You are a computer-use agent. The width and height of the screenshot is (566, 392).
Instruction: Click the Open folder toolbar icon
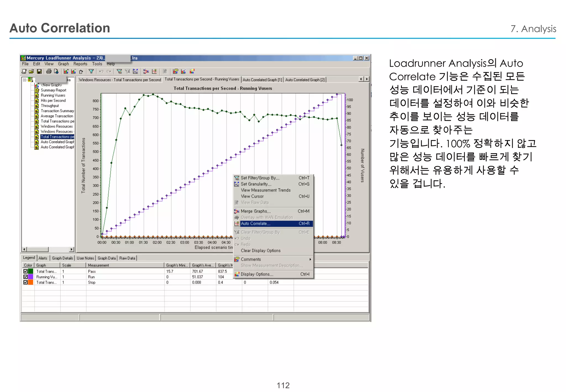[32, 71]
